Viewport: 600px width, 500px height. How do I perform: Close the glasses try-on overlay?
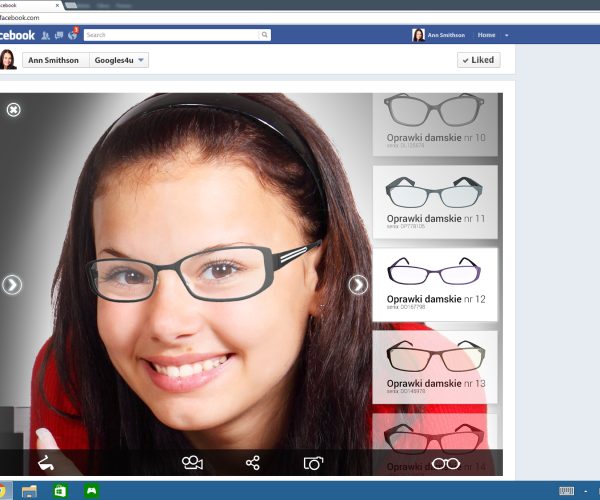[x=13, y=110]
